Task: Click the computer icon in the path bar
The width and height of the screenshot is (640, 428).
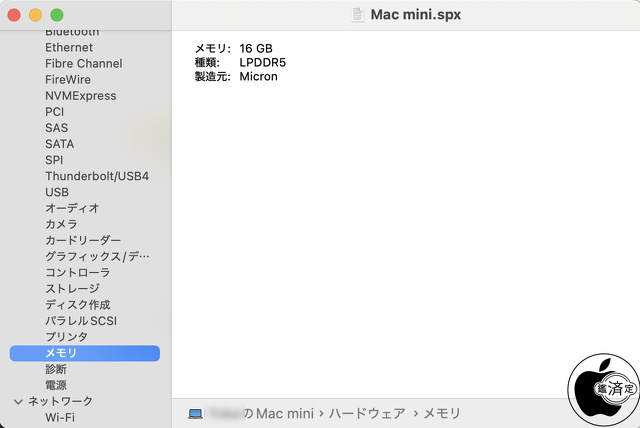Action: (x=195, y=414)
